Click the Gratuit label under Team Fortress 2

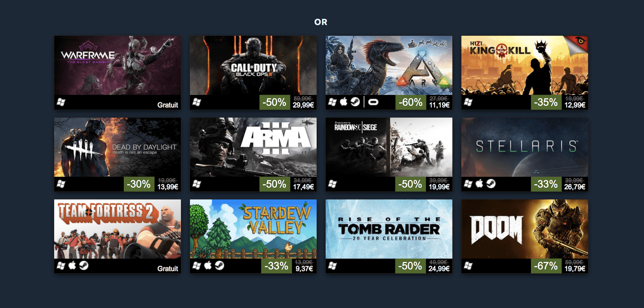click(168, 269)
